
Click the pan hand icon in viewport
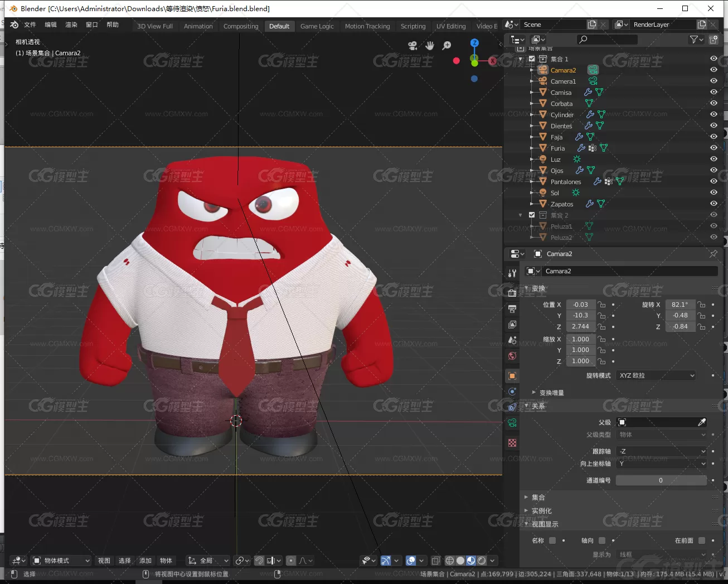(x=429, y=46)
